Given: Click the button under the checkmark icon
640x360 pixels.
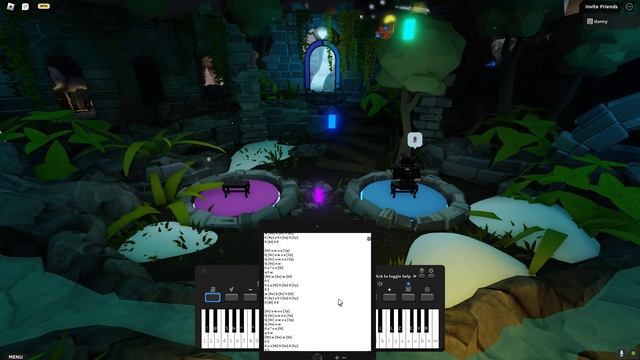Looking at the screenshot, I should 231,297.
